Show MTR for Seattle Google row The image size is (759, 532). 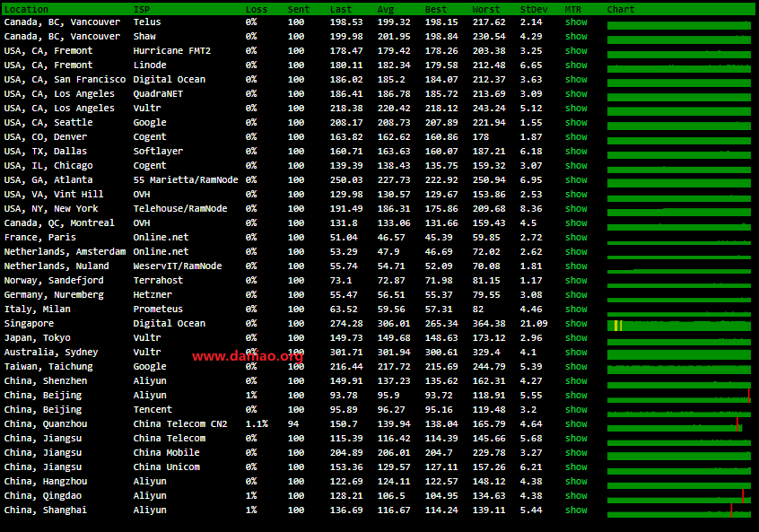coord(576,123)
